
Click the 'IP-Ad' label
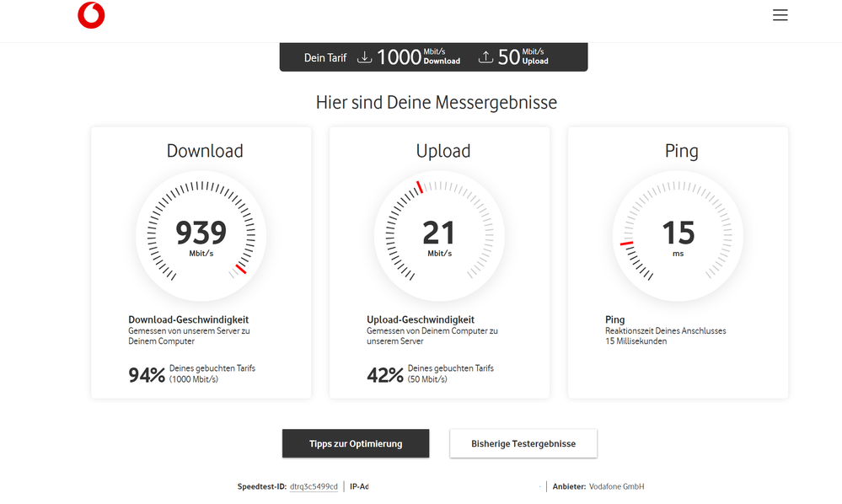(359, 486)
